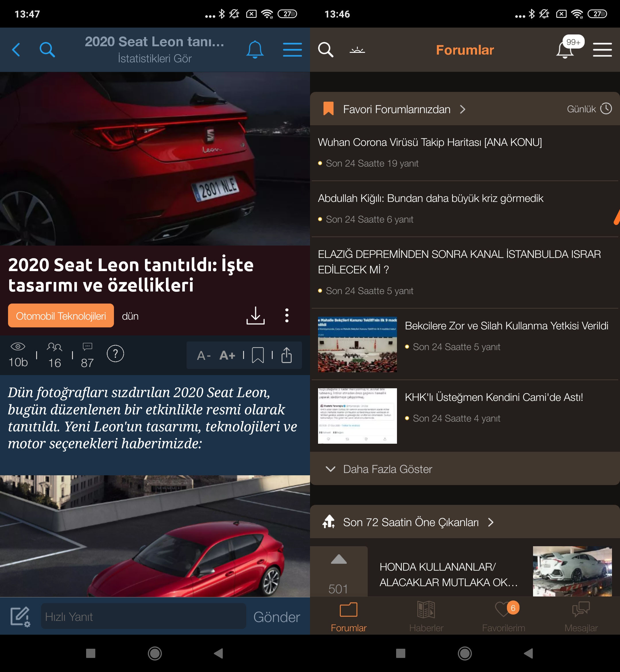This screenshot has height=672, width=620.
Task: Share the article via share icon
Action: point(286,355)
